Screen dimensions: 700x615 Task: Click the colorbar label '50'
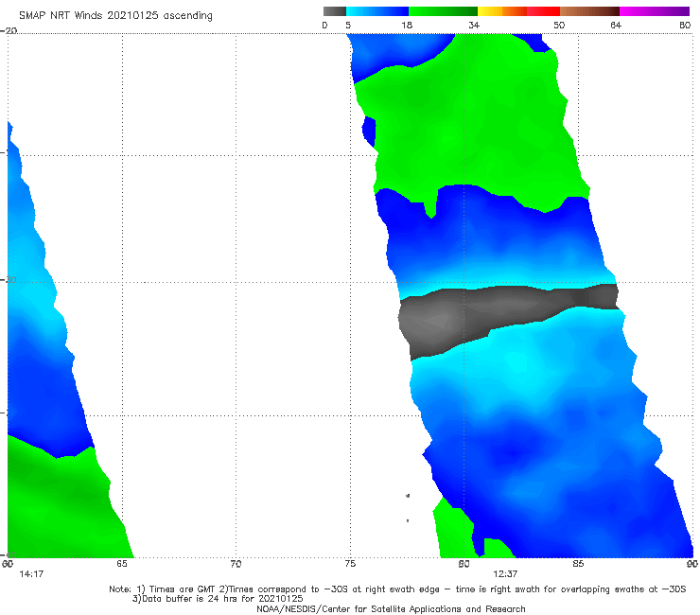pyautogui.click(x=559, y=26)
